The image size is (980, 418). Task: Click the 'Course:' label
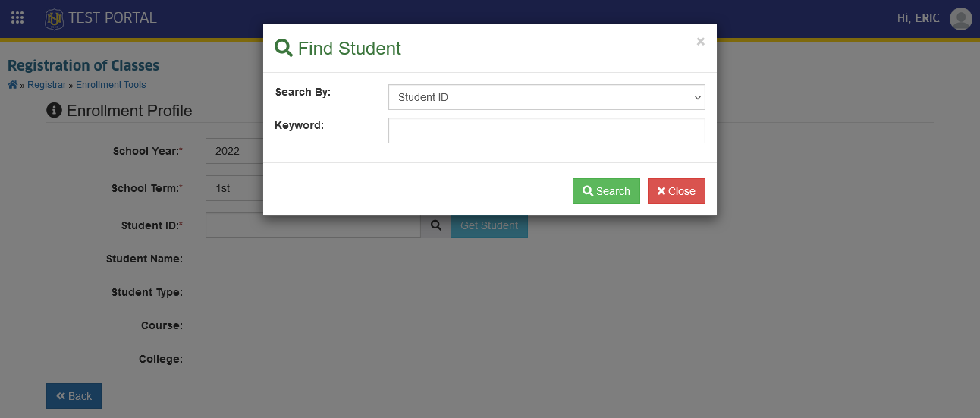pyautogui.click(x=162, y=325)
